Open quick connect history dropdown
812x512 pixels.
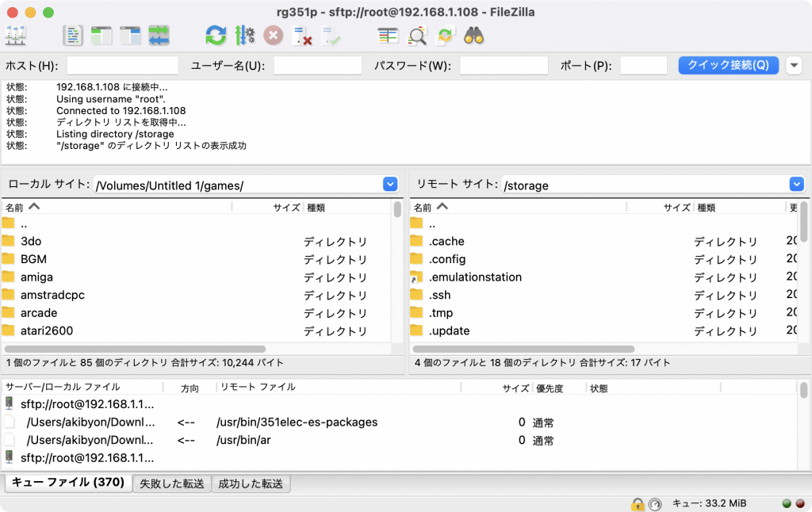pyautogui.click(x=794, y=66)
